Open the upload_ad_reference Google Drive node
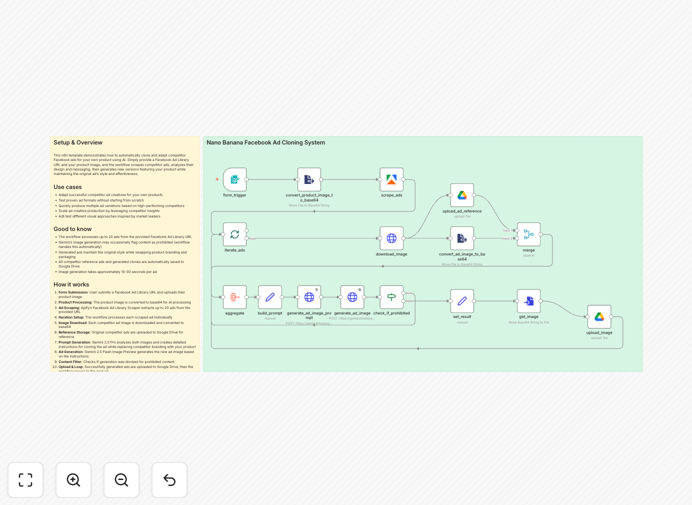692x505 pixels. click(x=462, y=195)
